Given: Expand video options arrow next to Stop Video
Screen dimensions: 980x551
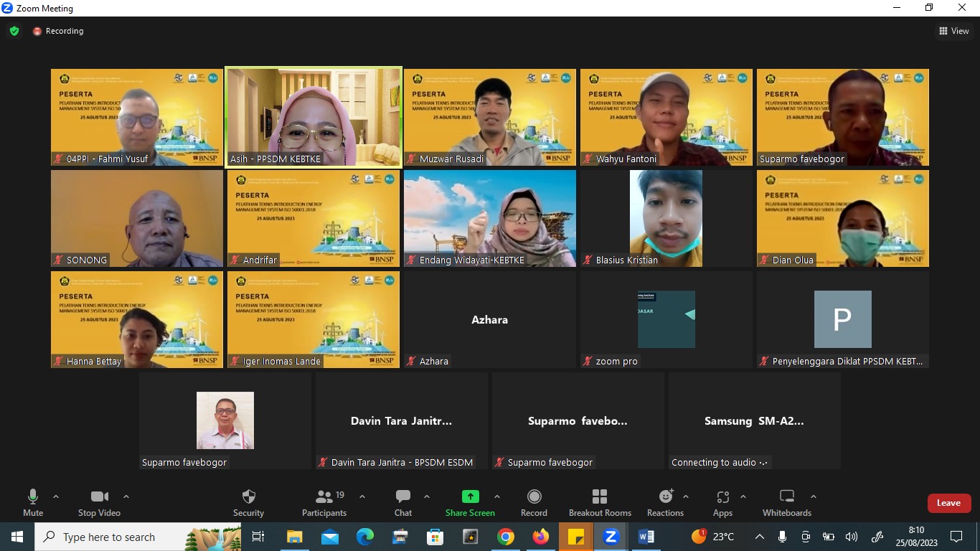Looking at the screenshot, I should (x=126, y=496).
